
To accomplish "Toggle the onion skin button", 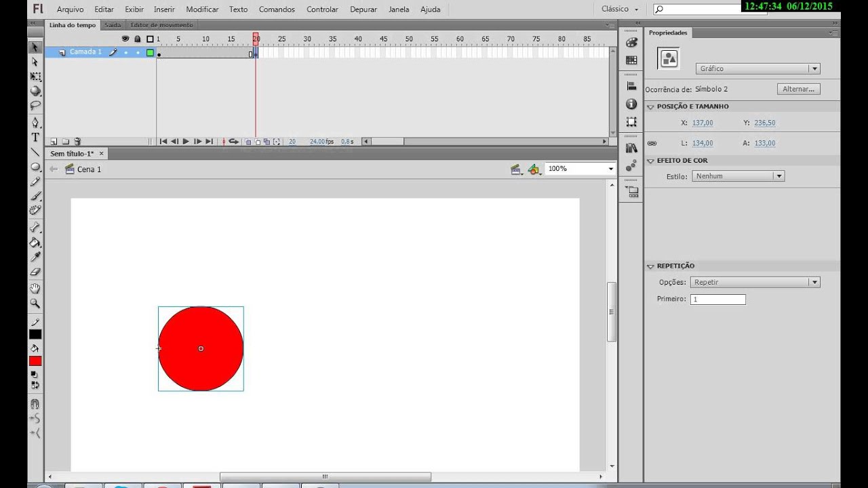I will [248, 142].
